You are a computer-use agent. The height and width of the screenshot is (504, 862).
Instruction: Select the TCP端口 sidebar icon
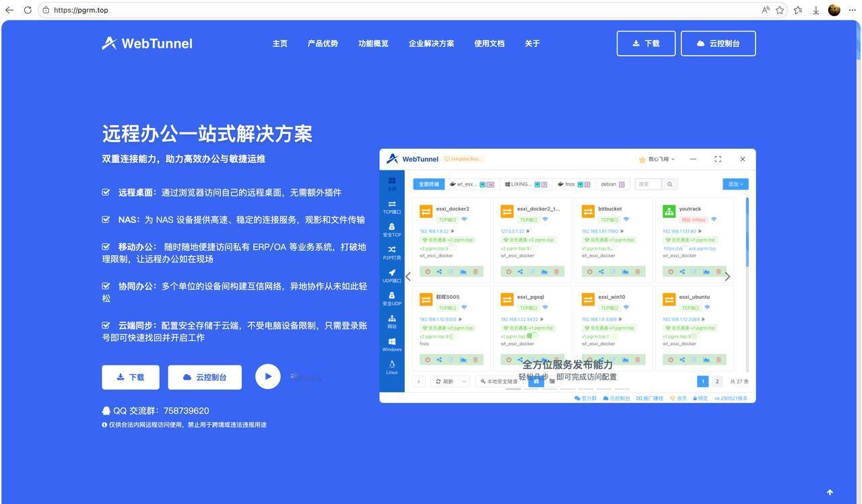(392, 207)
